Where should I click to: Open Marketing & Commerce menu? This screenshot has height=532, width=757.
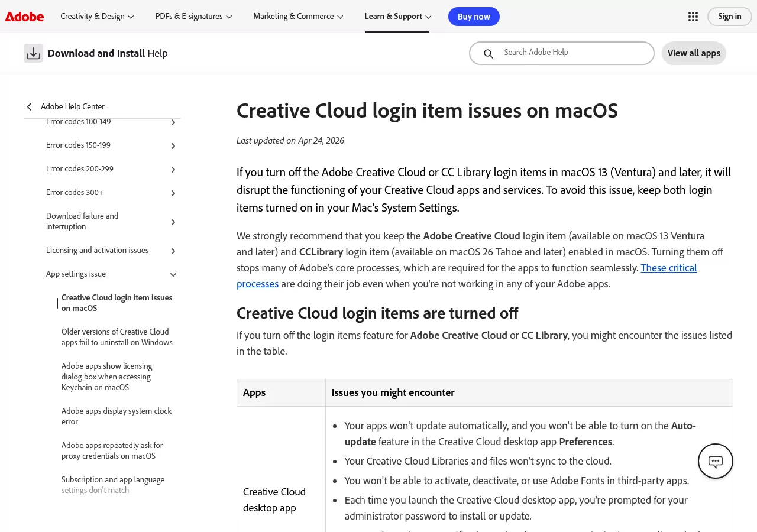pos(299,17)
